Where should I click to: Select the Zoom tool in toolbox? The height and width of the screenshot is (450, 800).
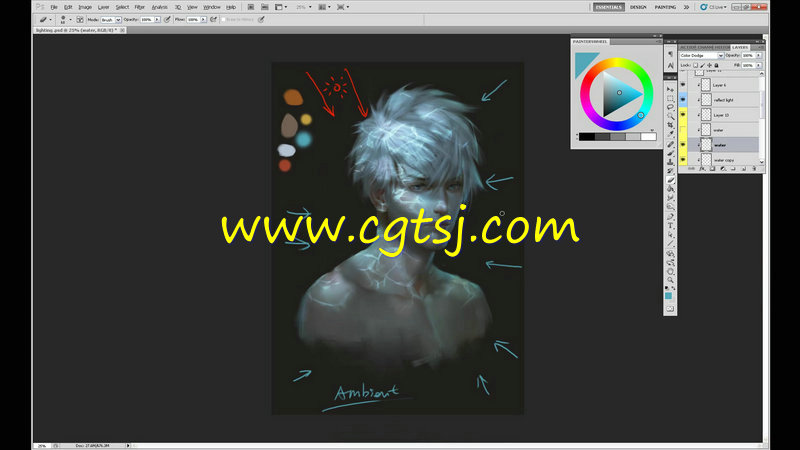coord(670,280)
